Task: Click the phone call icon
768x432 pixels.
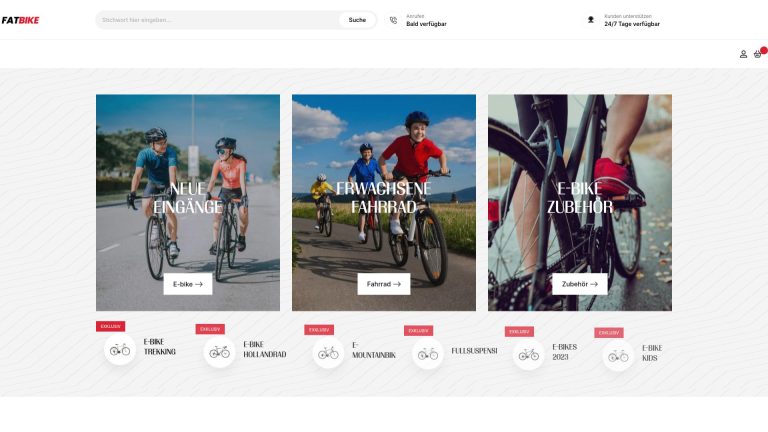Action: 393,20
